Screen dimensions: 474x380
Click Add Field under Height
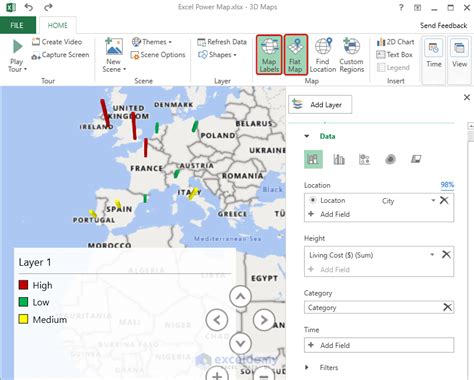click(330, 269)
